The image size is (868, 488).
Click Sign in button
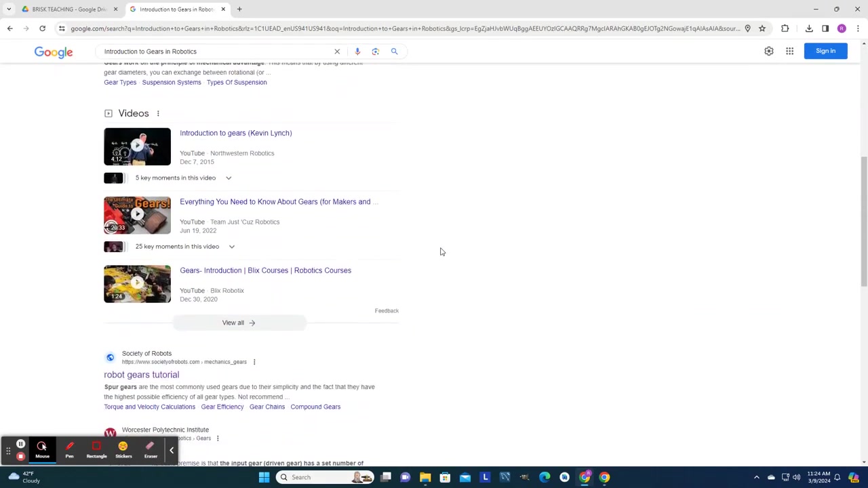pyautogui.click(x=825, y=51)
